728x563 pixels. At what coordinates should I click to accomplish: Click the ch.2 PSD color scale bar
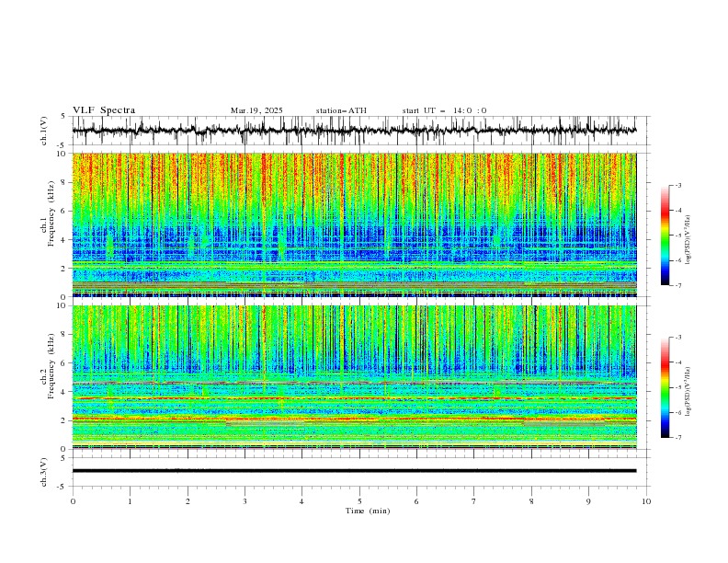(x=665, y=387)
